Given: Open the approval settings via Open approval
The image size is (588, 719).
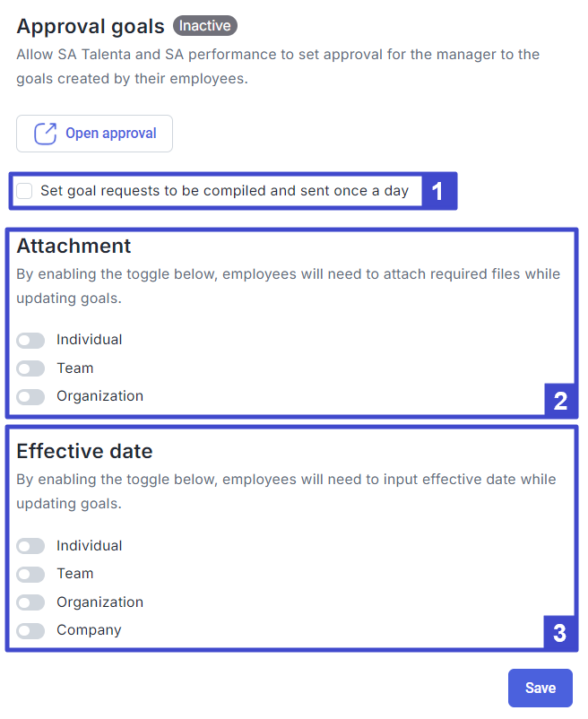Looking at the screenshot, I should [94, 134].
